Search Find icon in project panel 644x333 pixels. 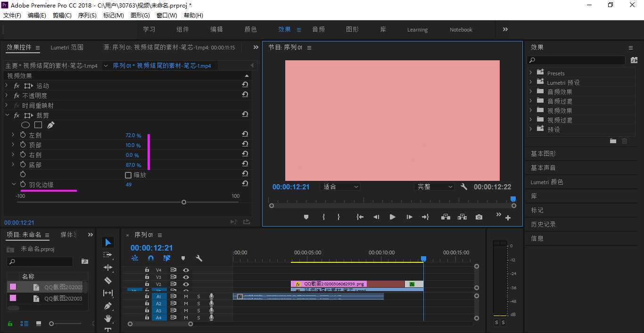(x=85, y=261)
